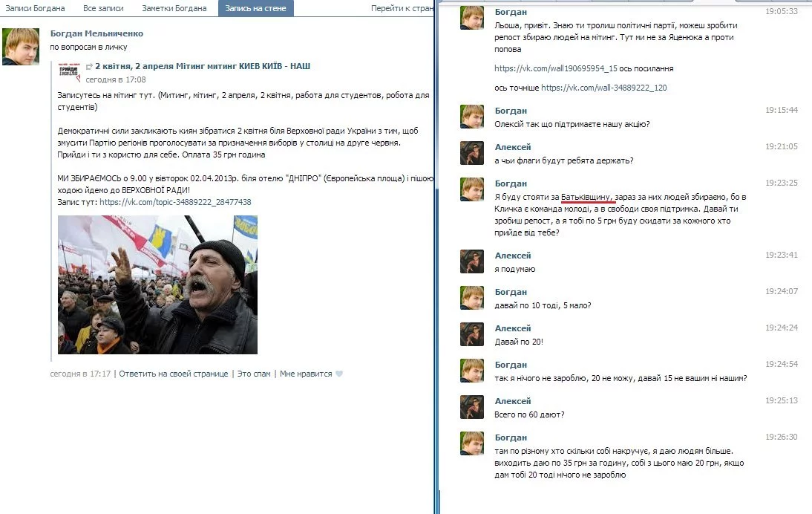812x514 pixels.
Task: Mark the post with Это спам
Action: point(254,374)
